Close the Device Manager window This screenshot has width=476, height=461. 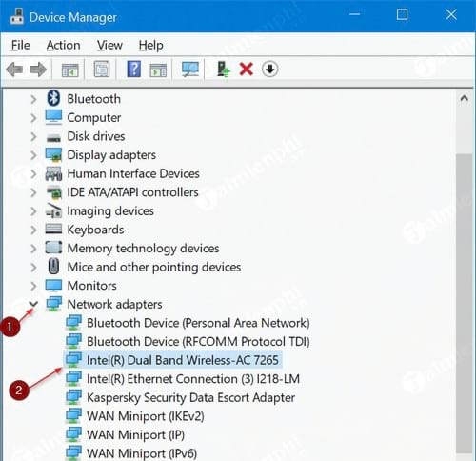coord(451,14)
